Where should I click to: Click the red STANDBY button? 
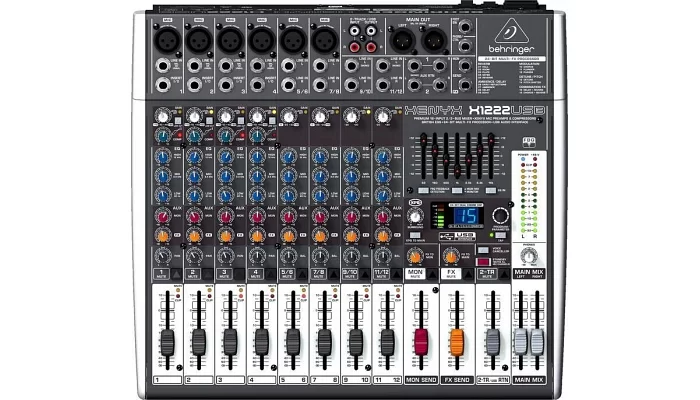[x=483, y=261]
